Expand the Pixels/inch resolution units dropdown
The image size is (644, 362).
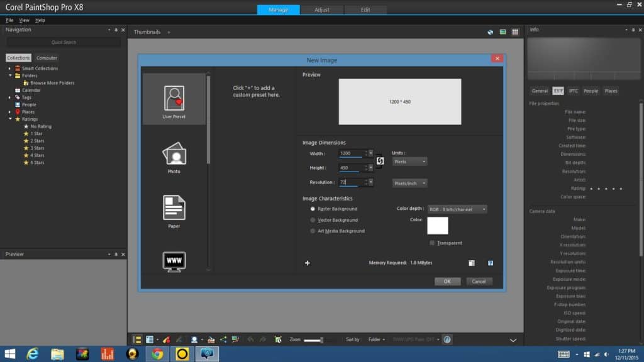coord(409,183)
